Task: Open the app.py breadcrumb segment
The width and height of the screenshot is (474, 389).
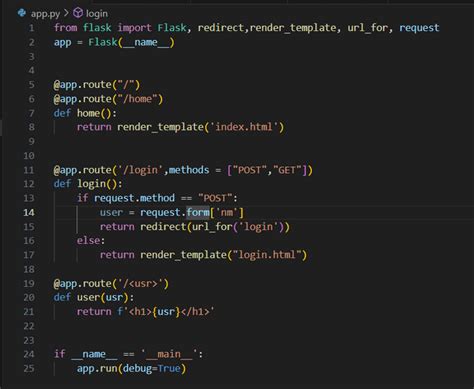Action: pos(45,14)
